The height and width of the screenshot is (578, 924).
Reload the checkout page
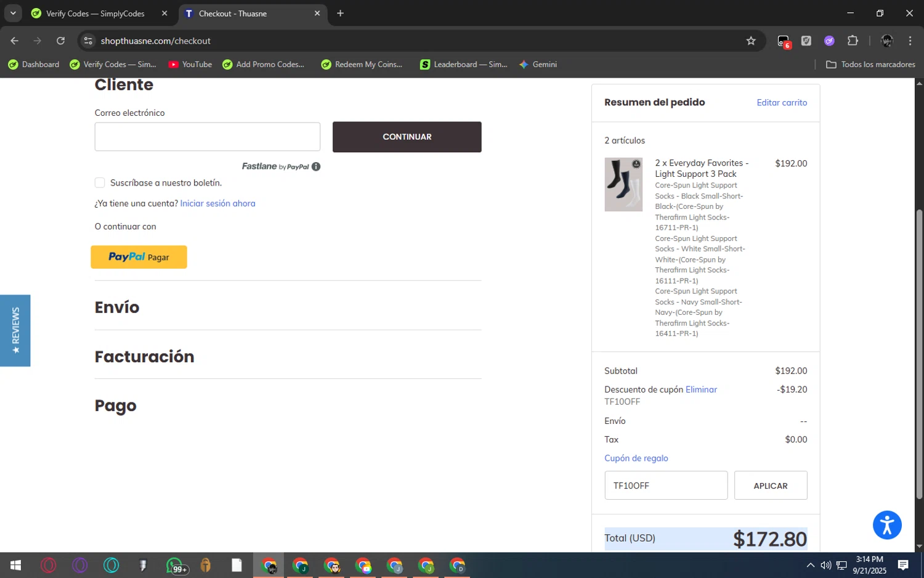(60, 41)
